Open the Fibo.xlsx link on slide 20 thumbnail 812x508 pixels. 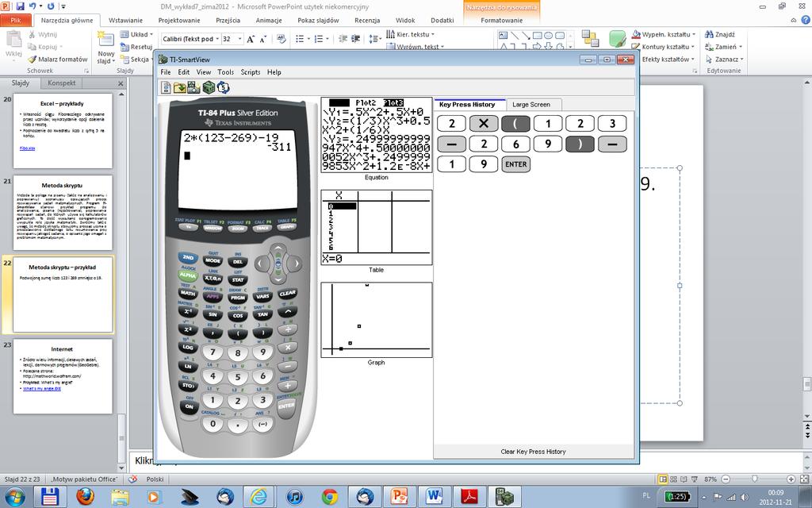click(x=28, y=148)
